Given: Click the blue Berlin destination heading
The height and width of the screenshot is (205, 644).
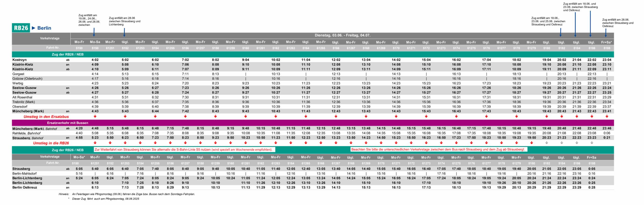Looking at the screenshot, I should (x=44, y=28).
